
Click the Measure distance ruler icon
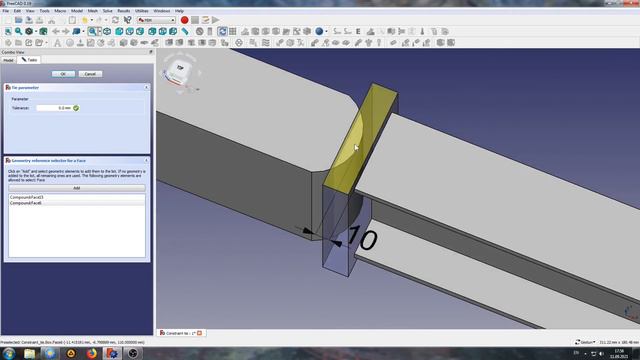(185, 31)
